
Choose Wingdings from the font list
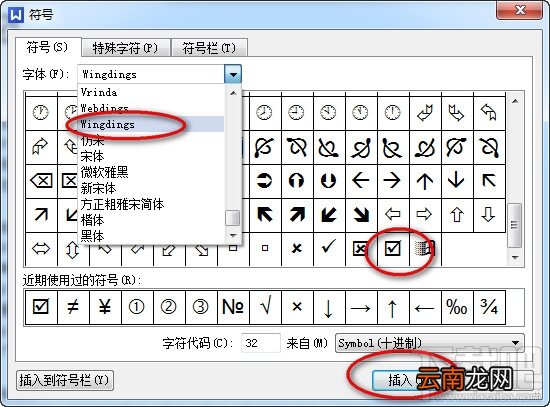(x=151, y=124)
